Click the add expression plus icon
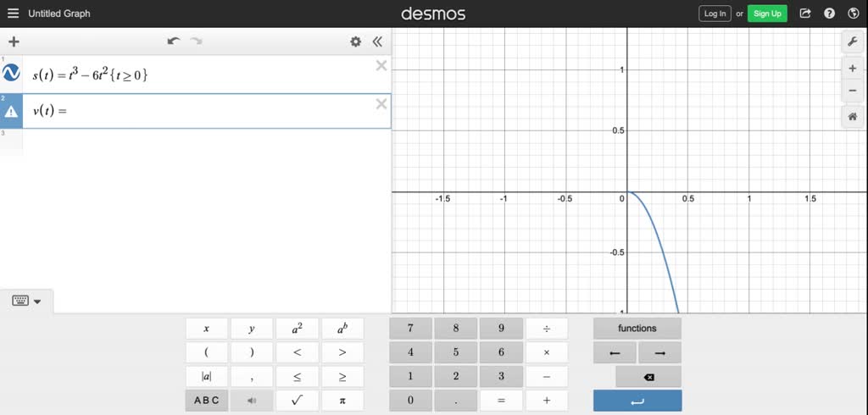The image size is (868, 415). pyautogui.click(x=14, y=41)
